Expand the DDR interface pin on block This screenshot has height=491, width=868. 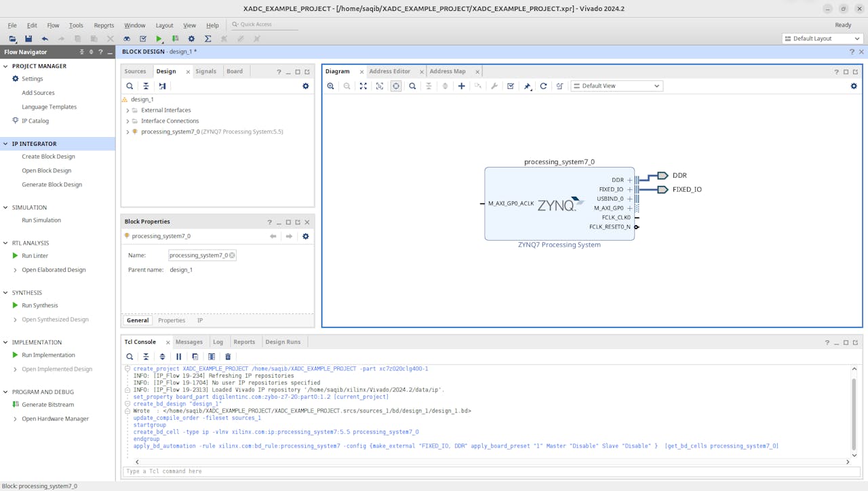[x=629, y=180]
